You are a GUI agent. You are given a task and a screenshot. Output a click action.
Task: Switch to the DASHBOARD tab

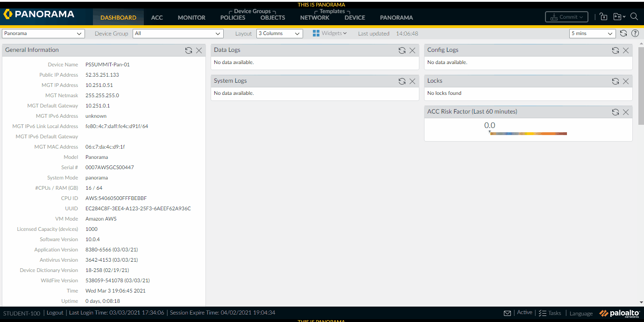[x=118, y=18]
